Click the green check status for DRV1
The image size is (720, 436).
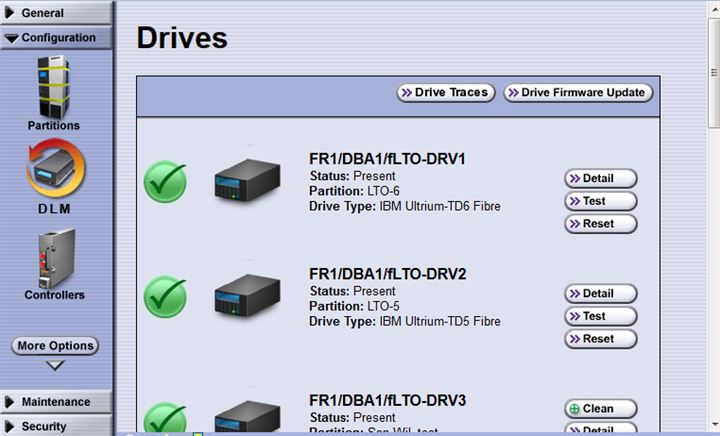(165, 182)
